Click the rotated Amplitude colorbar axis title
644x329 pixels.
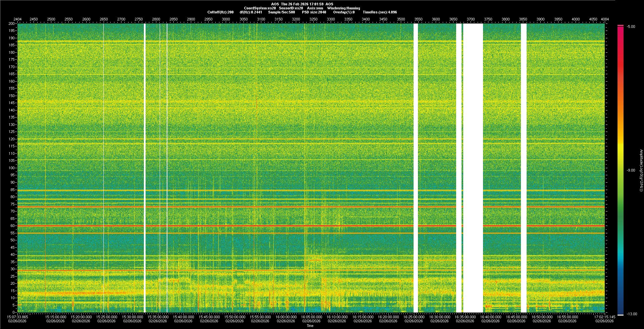(x=641, y=170)
